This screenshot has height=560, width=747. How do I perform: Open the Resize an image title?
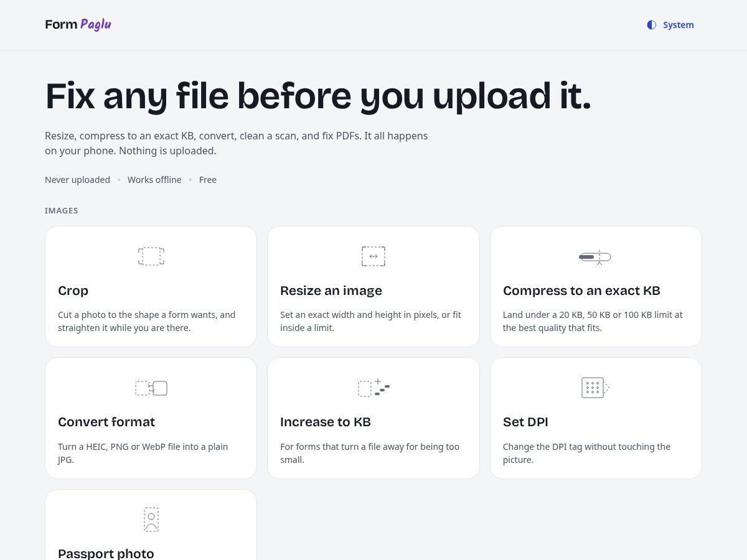(x=331, y=291)
